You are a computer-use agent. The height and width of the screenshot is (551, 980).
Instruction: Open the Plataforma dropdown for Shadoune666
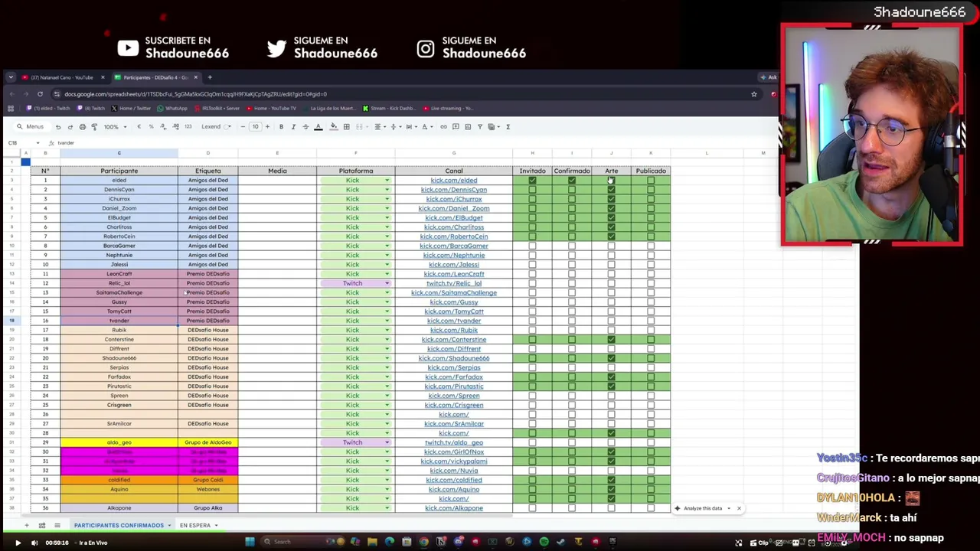click(x=387, y=358)
